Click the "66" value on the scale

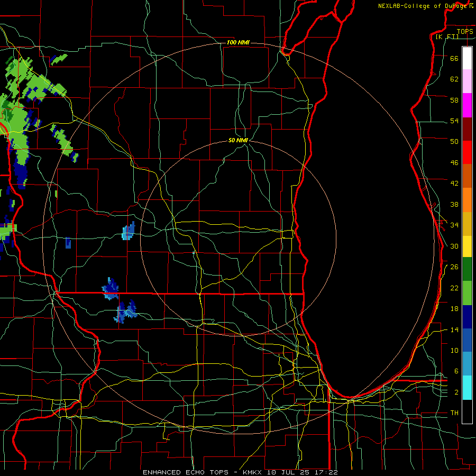(454, 58)
